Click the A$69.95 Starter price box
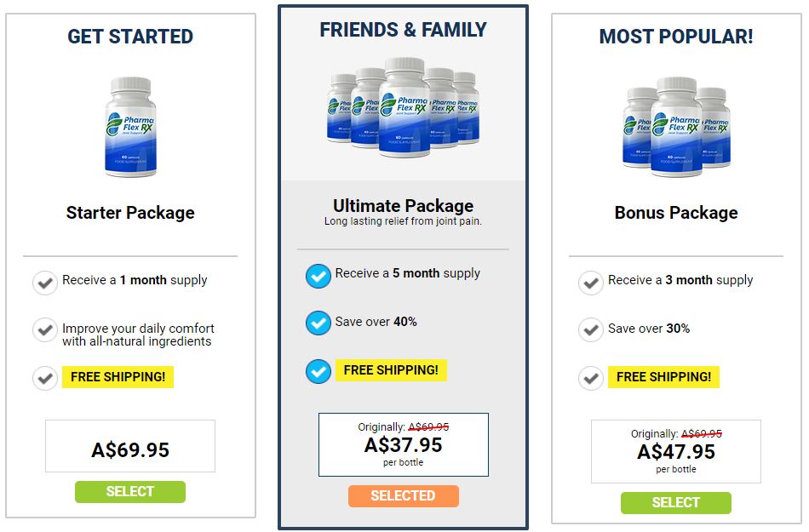This screenshot has height=532, width=809. [130, 446]
